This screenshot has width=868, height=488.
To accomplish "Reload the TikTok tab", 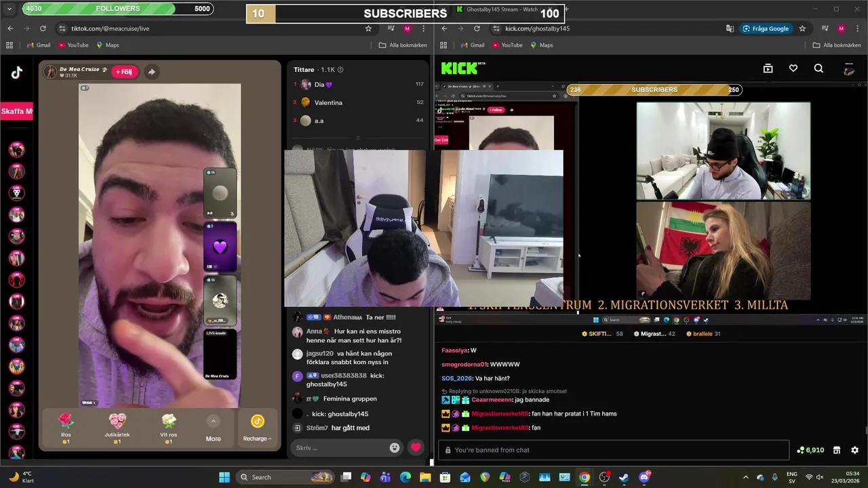I will pos(43,28).
